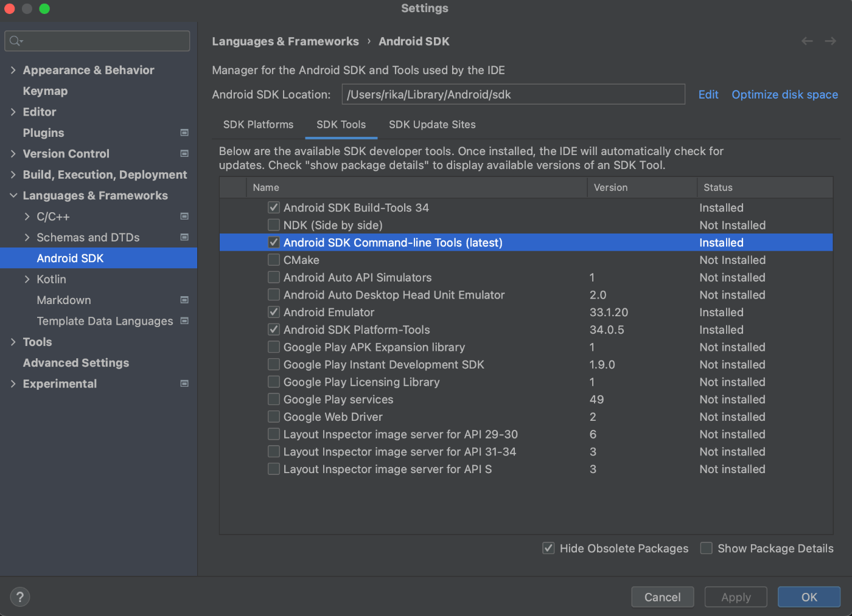Click version 33.1.20 cell
This screenshot has height=616, width=852.
609,312
